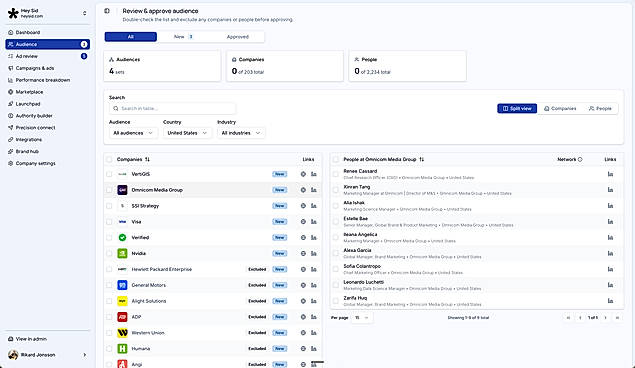The image size is (635, 368).
Task: Toggle the sidebar collapse icon beside the title
Action: [107, 11]
